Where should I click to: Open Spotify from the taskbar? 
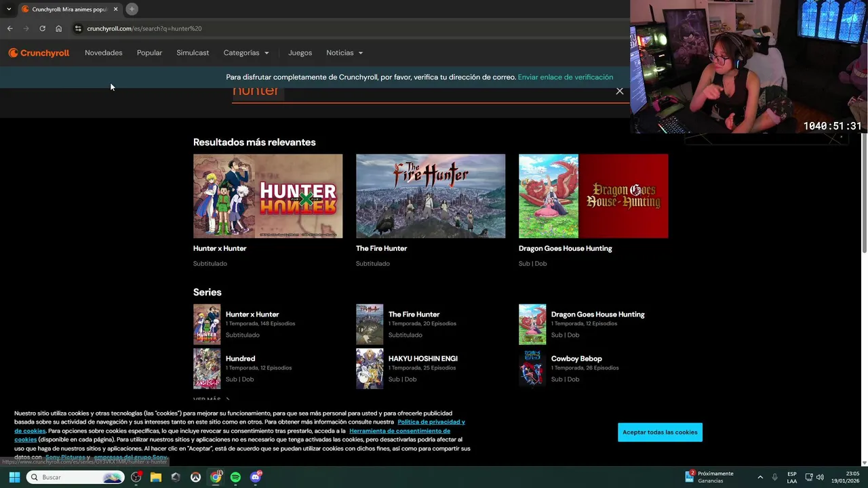tap(235, 477)
